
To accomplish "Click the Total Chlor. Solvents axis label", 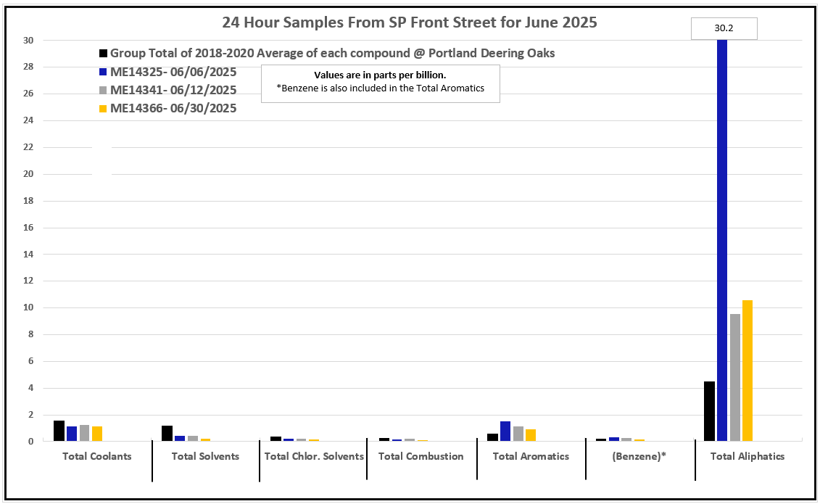I will 314,456.
